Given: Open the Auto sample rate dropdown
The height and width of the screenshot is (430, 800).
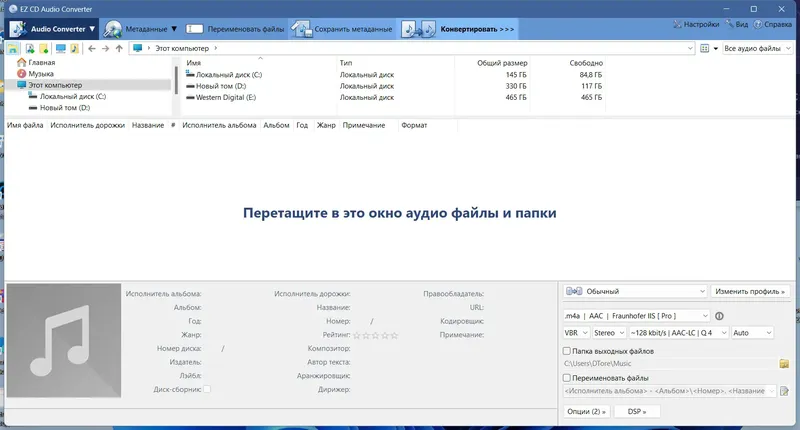Looking at the screenshot, I should 752,333.
